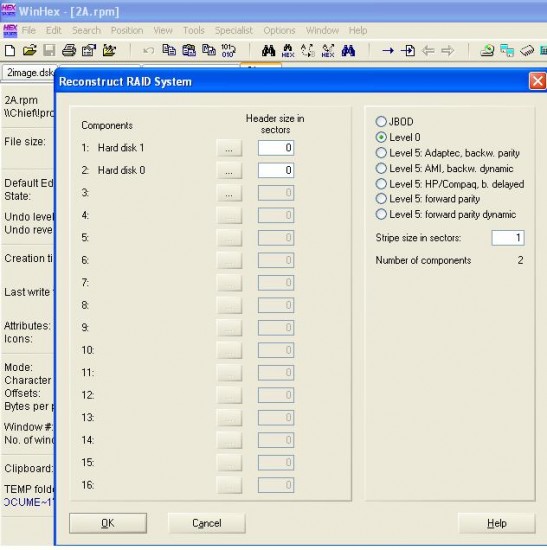Browse for component 1 with ellipsis button
Image resolution: width=547 pixels, height=550 pixels.
(x=229, y=148)
